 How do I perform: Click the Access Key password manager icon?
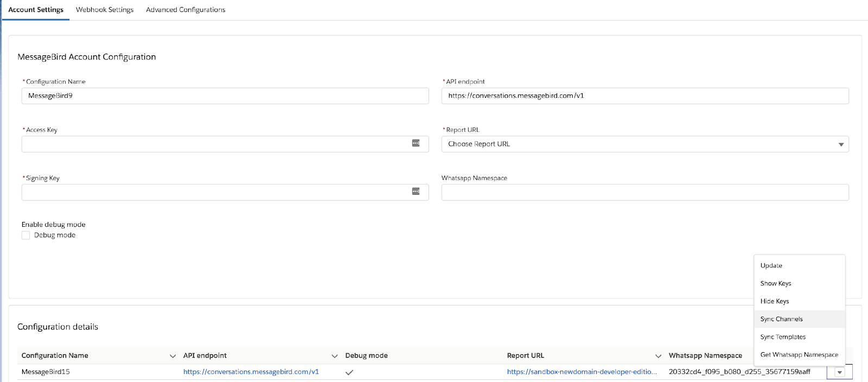pyautogui.click(x=416, y=143)
